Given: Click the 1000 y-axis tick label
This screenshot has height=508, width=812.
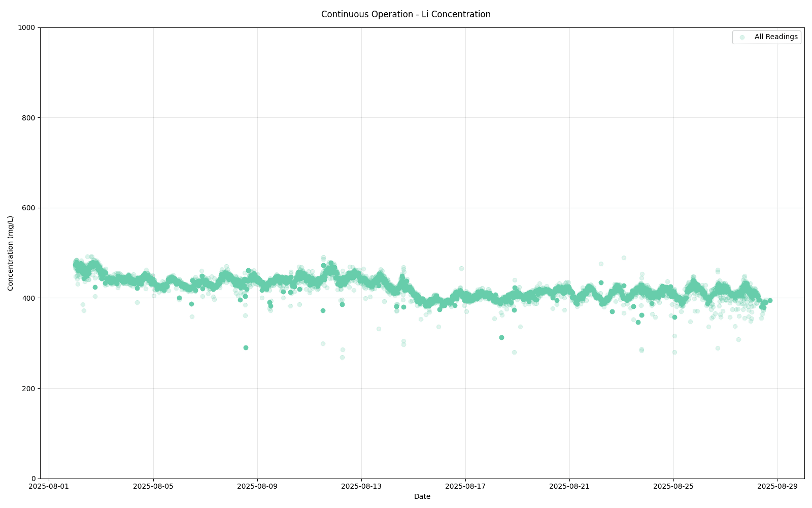Looking at the screenshot, I should tap(27, 27).
